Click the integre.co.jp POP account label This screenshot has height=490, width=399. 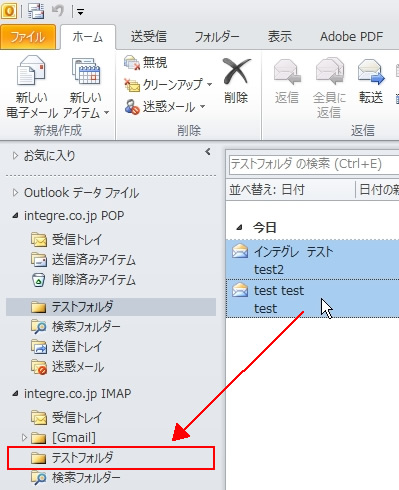point(74,216)
